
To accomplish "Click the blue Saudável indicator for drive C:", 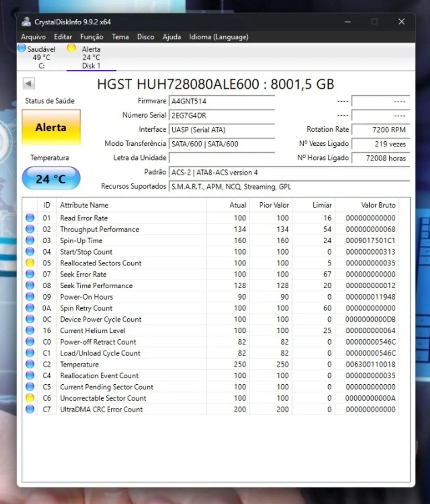I will [22, 48].
